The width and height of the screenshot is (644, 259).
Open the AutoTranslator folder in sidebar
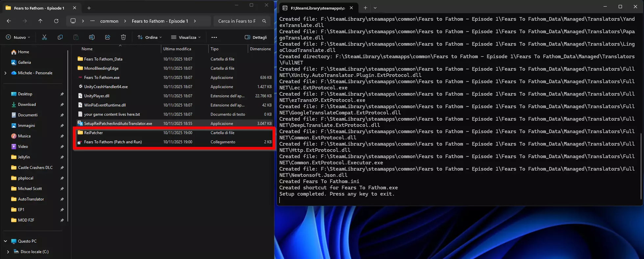tap(31, 199)
